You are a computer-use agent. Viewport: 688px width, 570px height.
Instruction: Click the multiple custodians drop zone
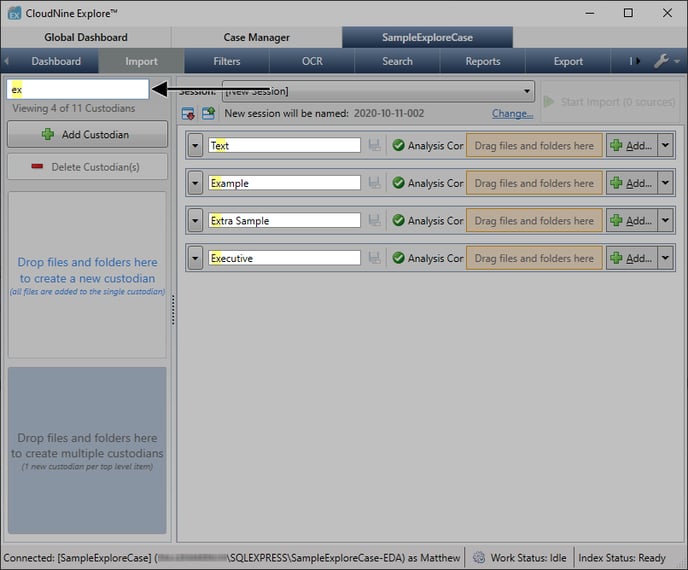[x=87, y=451]
